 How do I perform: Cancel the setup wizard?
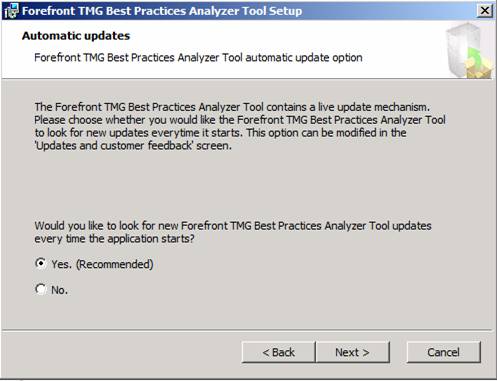click(x=443, y=352)
